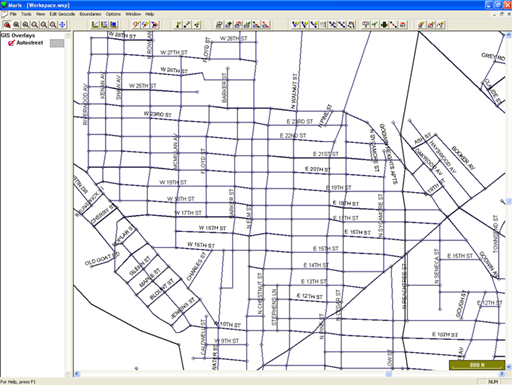Click the black cross-shaped toolbar icon
This screenshot has width=512, height=385.
click(x=384, y=25)
